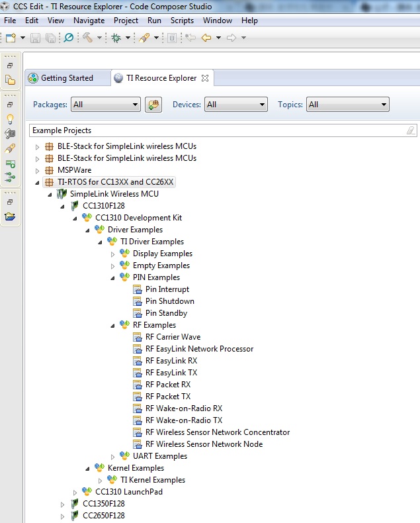Click the Pin Interrupt project icon
Image resolution: width=420 pixels, height=523 pixels.
[x=138, y=289]
